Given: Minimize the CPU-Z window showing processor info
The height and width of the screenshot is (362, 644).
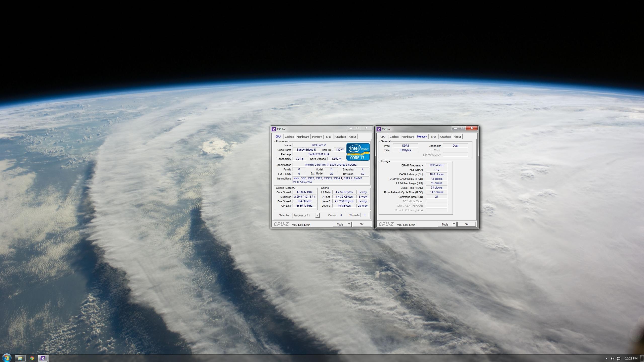Looking at the screenshot, I should [x=351, y=128].
